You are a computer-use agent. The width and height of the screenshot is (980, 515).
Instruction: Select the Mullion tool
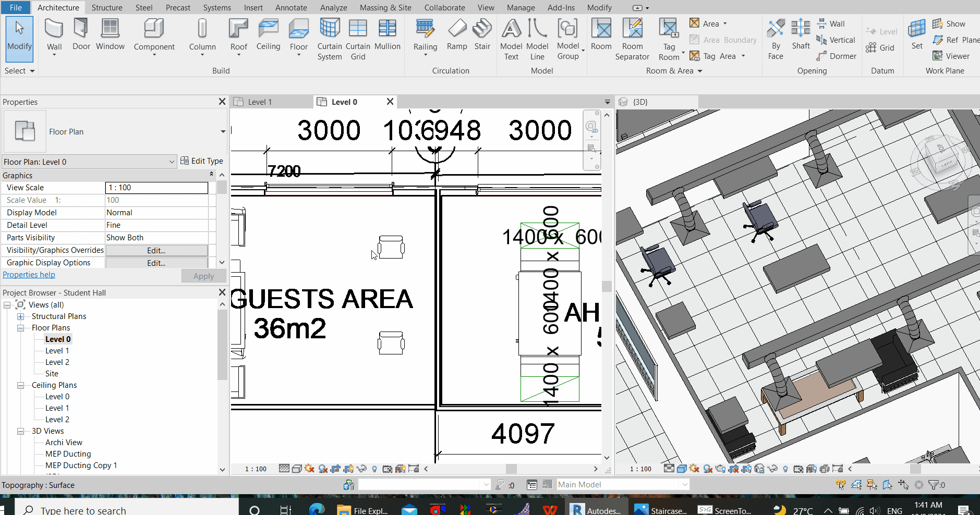point(388,34)
